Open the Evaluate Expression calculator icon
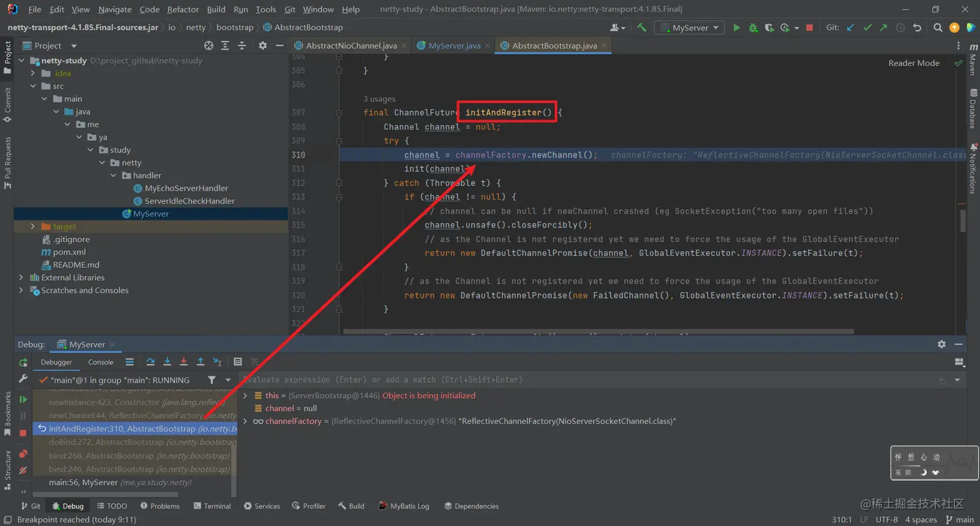This screenshot has height=526, width=980. [x=238, y=362]
